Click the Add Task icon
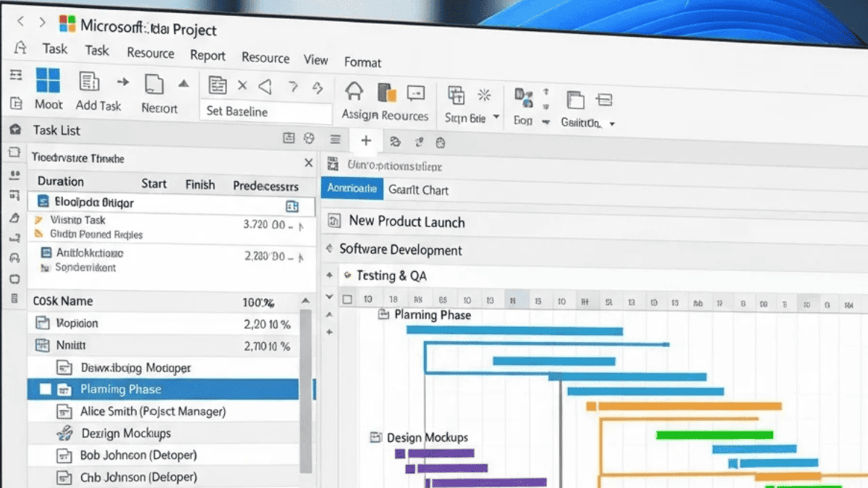868x488 pixels. point(89,82)
